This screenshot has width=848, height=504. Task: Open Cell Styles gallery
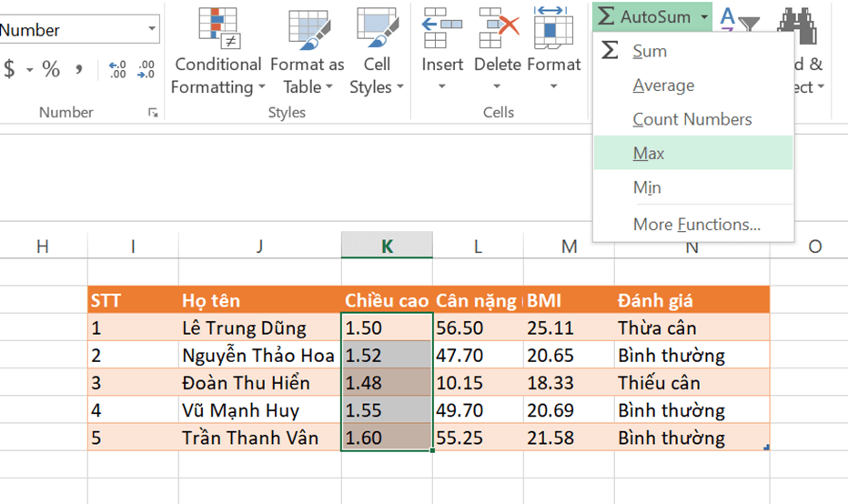[377, 51]
